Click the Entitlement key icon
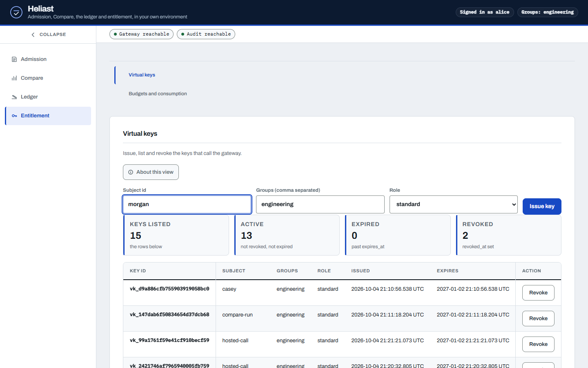This screenshot has height=368, width=588. click(14, 116)
